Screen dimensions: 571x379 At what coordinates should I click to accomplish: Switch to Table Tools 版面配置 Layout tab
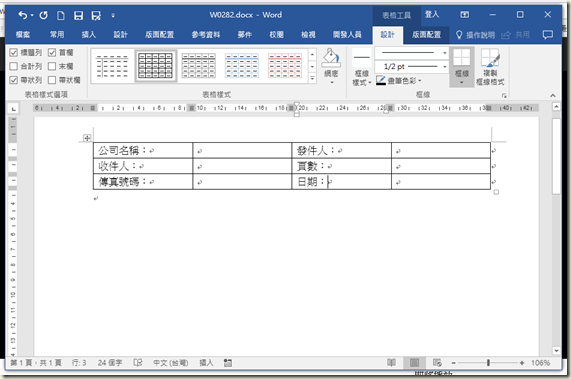pos(426,35)
